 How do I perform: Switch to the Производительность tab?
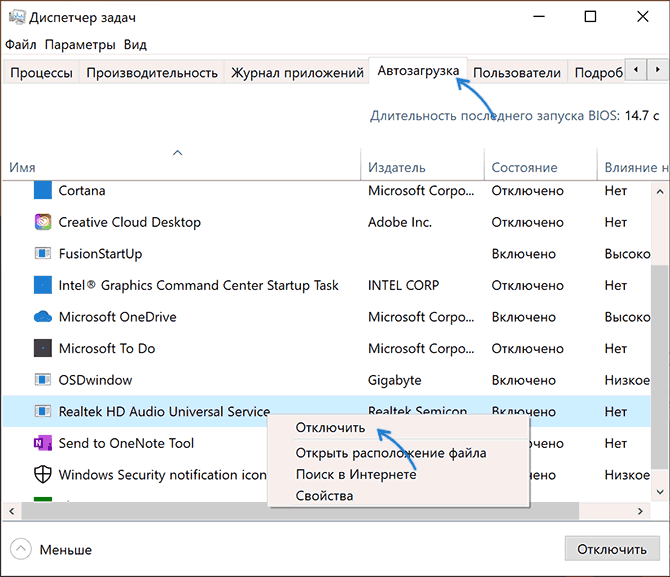152,72
